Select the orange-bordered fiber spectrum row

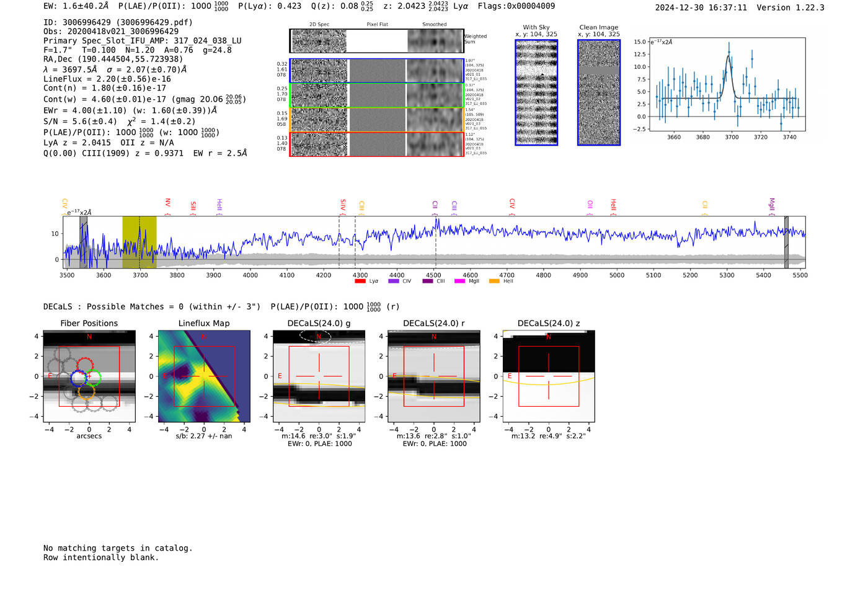(x=377, y=120)
